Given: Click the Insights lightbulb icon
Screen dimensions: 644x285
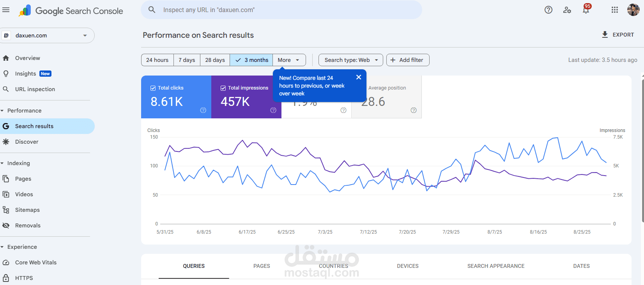Looking at the screenshot, I should click(6, 74).
